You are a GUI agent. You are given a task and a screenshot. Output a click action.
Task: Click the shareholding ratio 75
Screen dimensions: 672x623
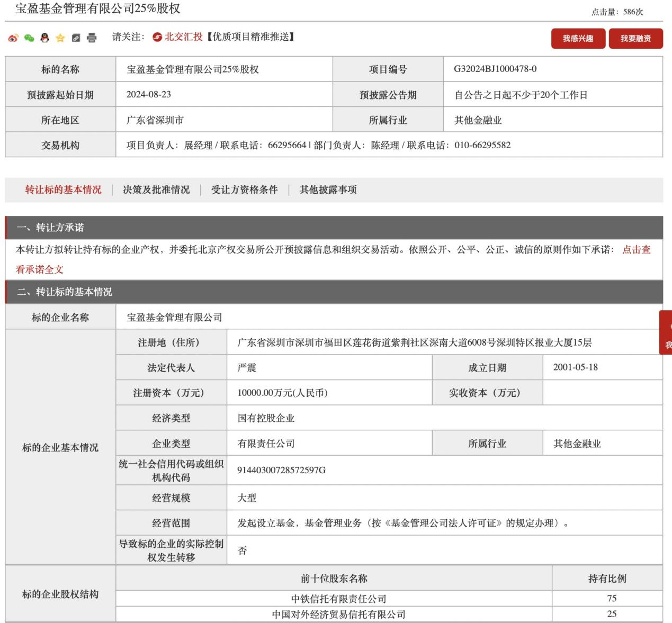tap(612, 598)
